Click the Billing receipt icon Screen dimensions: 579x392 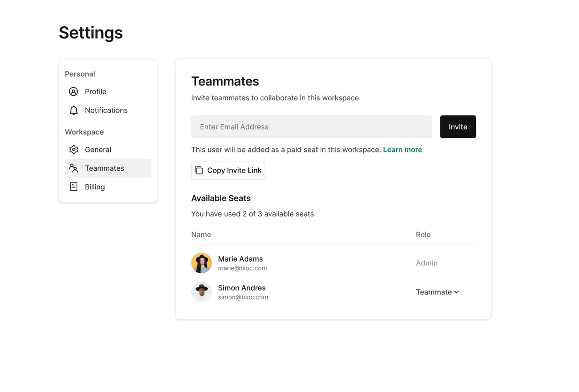(x=74, y=187)
